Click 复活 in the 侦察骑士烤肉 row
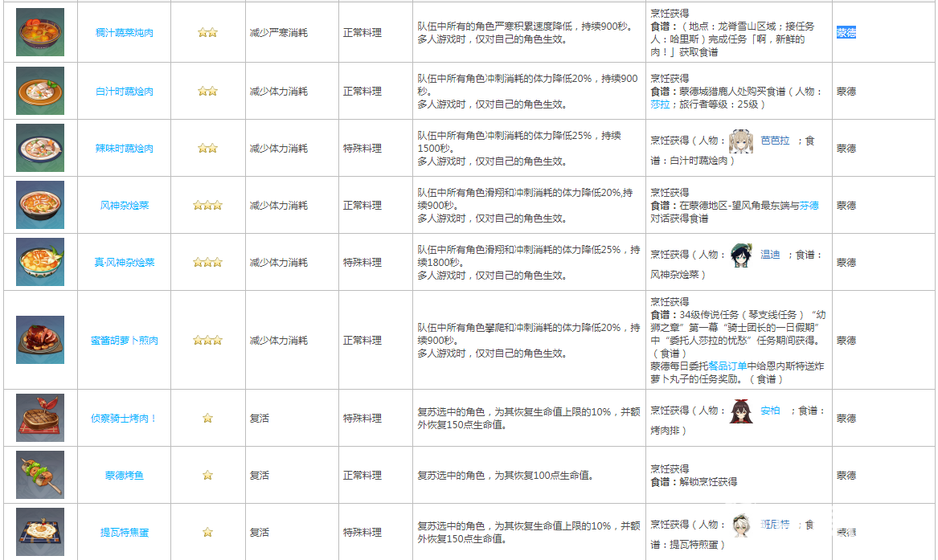The image size is (938, 560). click(260, 419)
